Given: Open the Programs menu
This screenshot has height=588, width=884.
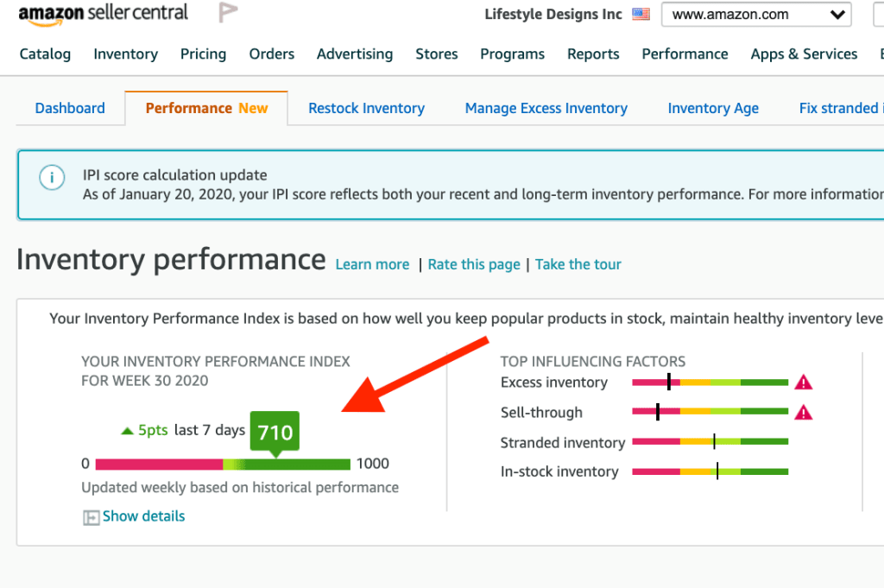Looking at the screenshot, I should click(513, 54).
